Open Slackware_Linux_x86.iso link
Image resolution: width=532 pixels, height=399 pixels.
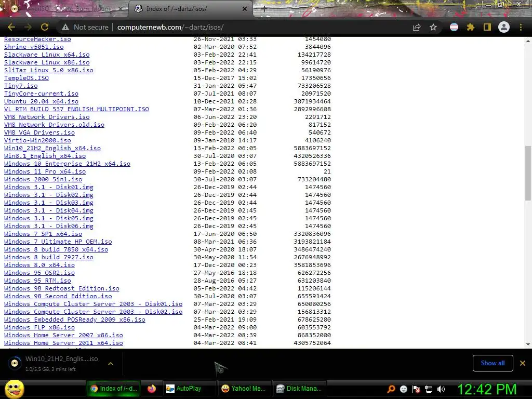tap(47, 62)
